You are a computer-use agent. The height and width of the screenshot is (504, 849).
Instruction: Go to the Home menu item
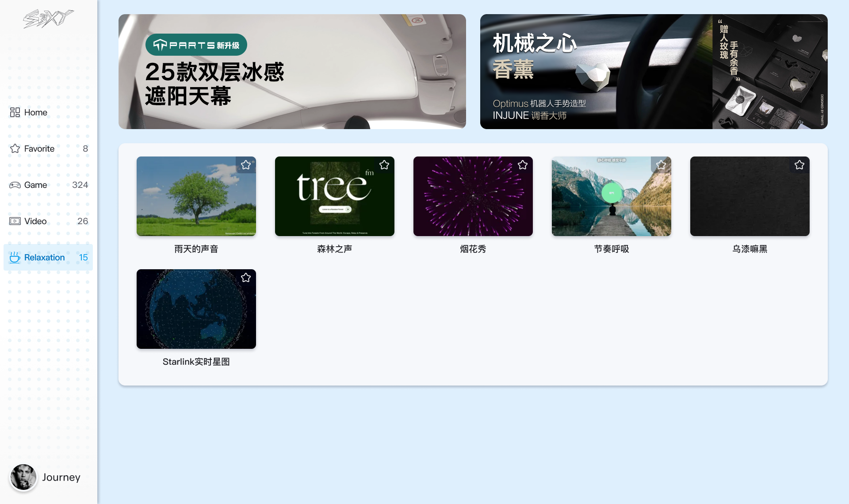(48, 112)
